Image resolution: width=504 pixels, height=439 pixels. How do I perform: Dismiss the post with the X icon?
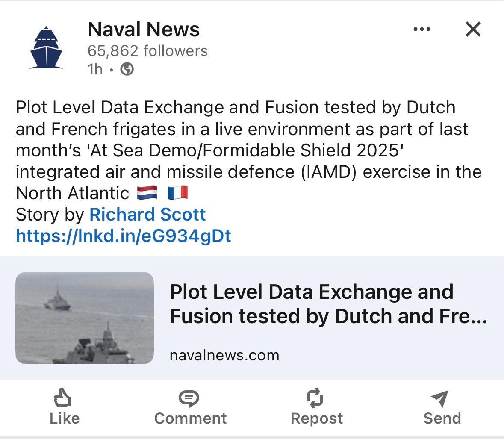point(473,29)
